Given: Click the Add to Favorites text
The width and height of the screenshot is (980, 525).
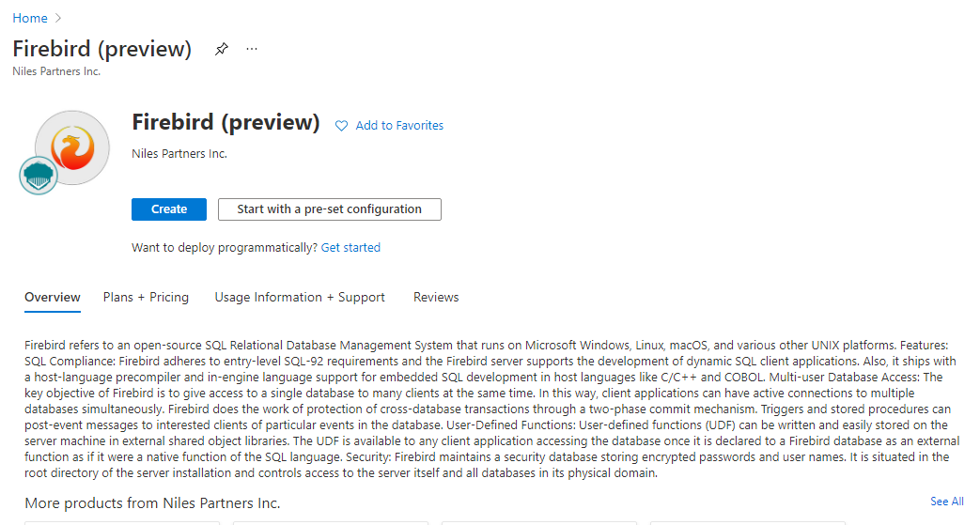Looking at the screenshot, I should [x=399, y=126].
